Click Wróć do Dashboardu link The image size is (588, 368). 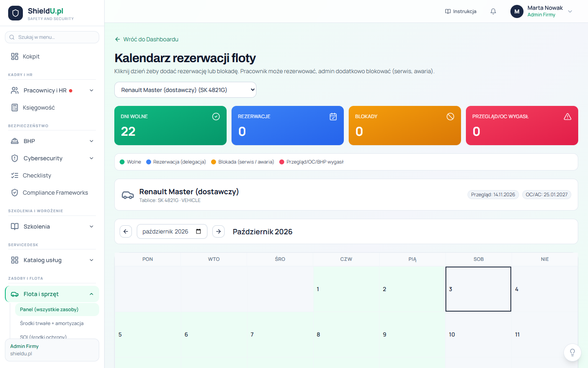(x=147, y=39)
